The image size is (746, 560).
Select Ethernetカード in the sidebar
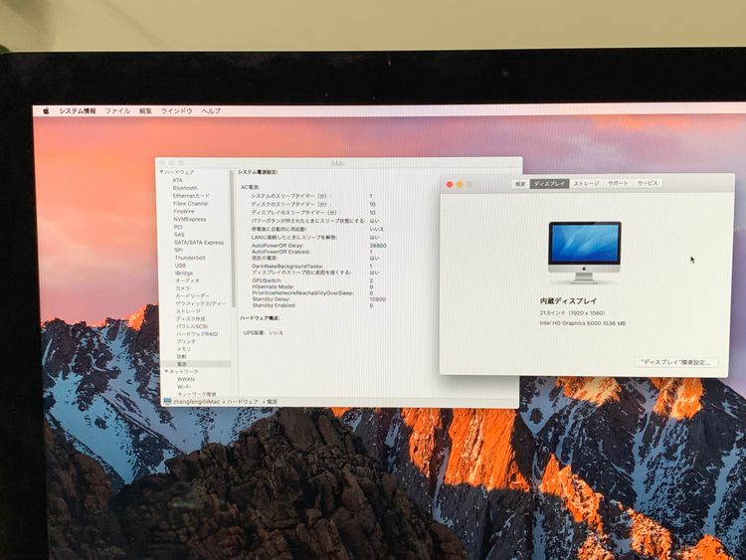pos(191,196)
